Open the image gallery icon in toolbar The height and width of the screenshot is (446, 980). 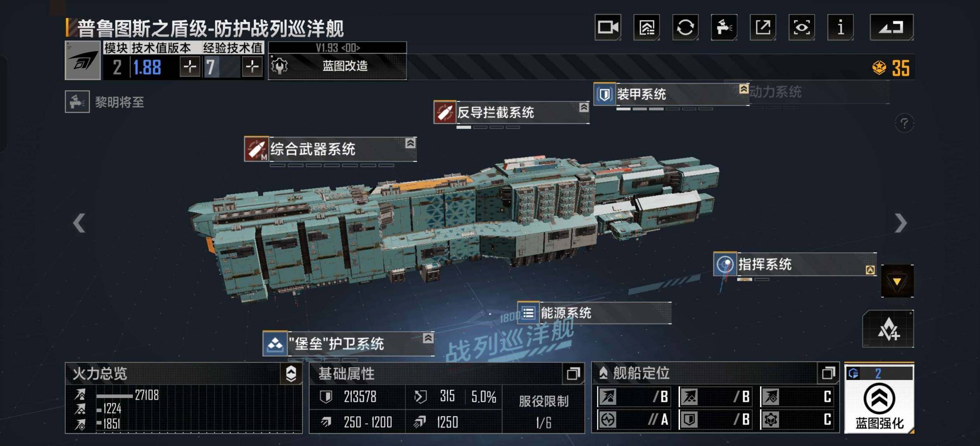[x=647, y=27]
